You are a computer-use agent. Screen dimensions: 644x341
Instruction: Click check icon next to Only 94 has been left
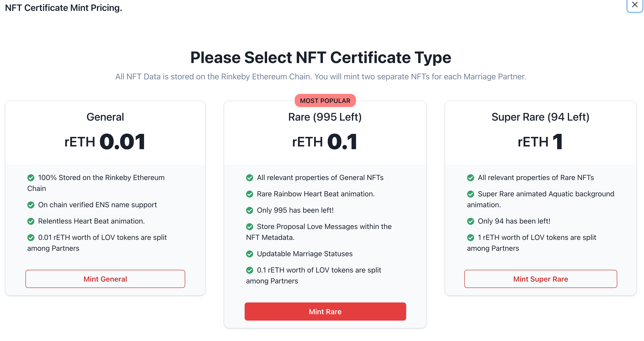470,221
